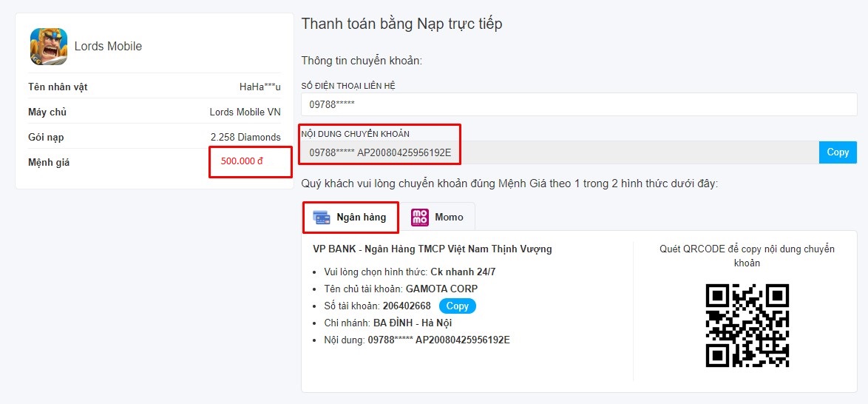Click the Tên nhân vật label

(58, 87)
